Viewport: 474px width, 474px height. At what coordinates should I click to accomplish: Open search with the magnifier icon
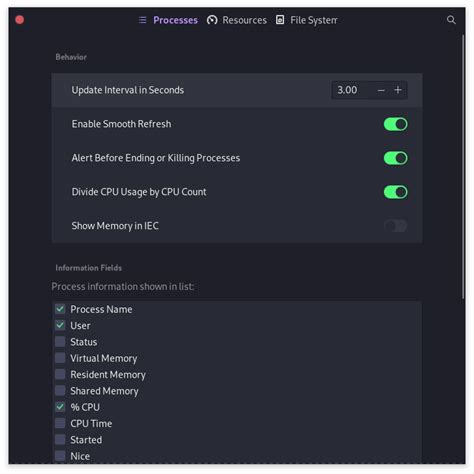451,20
